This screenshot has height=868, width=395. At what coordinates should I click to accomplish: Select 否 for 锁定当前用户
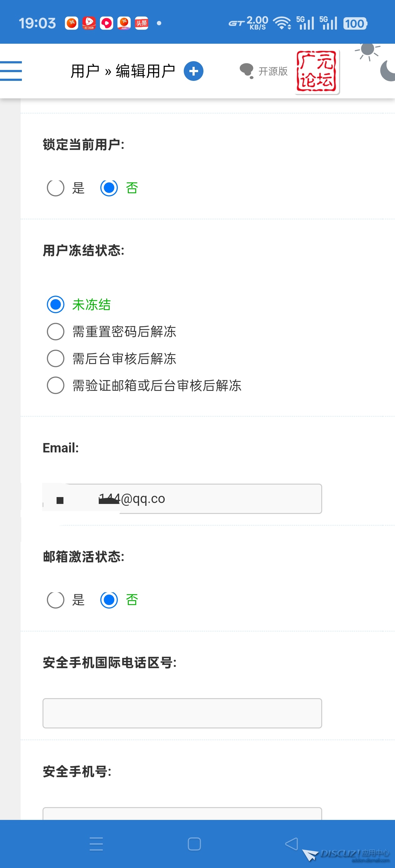click(x=109, y=188)
